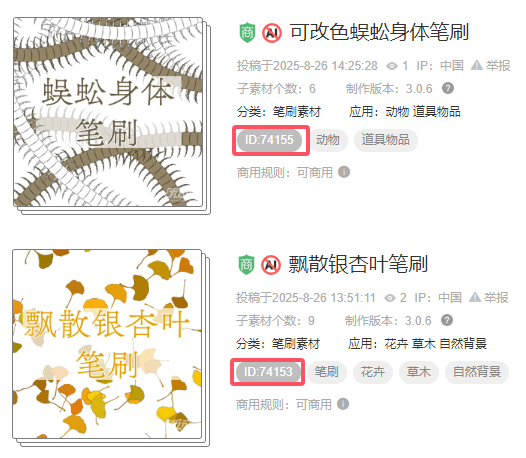Select the 动物 tag pill
This screenshot has width=526, height=458.
[x=328, y=140]
